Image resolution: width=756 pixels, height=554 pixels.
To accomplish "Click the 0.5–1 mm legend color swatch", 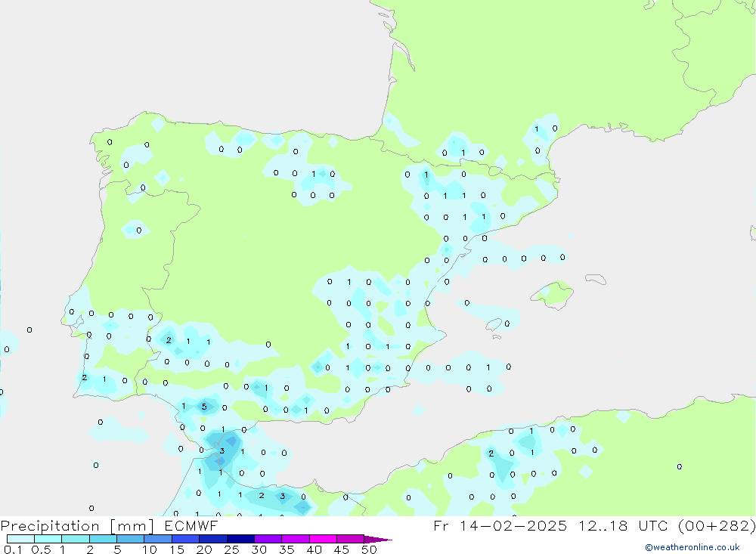I will [48, 539].
